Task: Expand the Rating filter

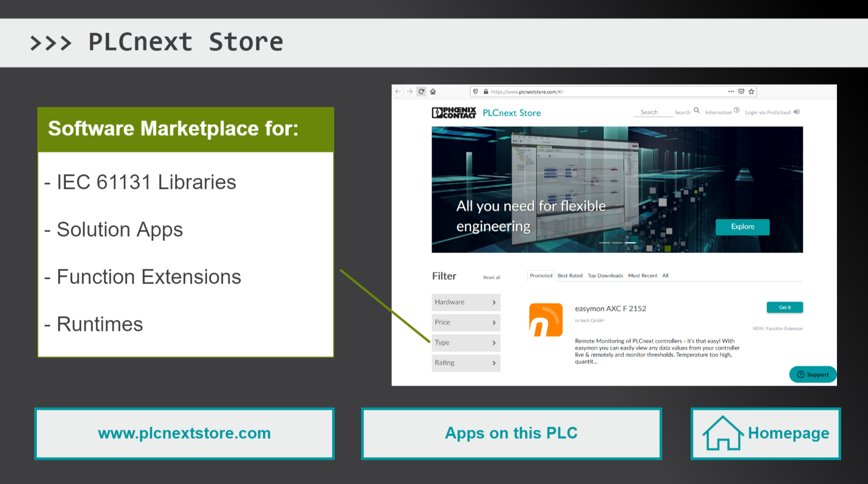Action: (466, 363)
